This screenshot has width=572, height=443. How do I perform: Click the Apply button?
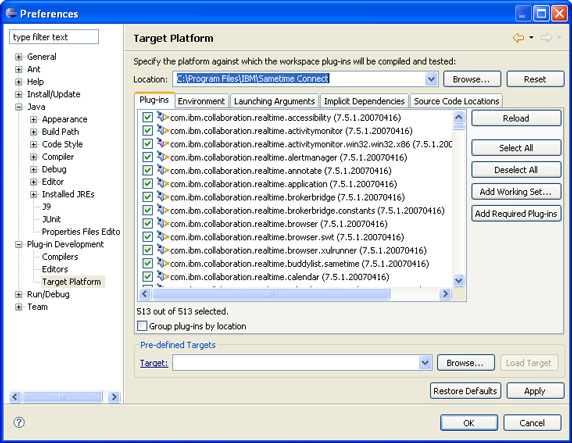click(x=535, y=391)
